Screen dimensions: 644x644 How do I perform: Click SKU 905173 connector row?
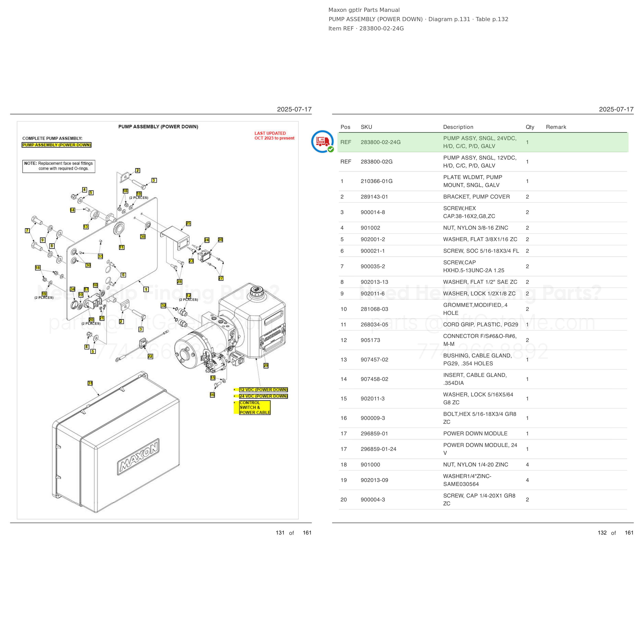tap(483, 340)
